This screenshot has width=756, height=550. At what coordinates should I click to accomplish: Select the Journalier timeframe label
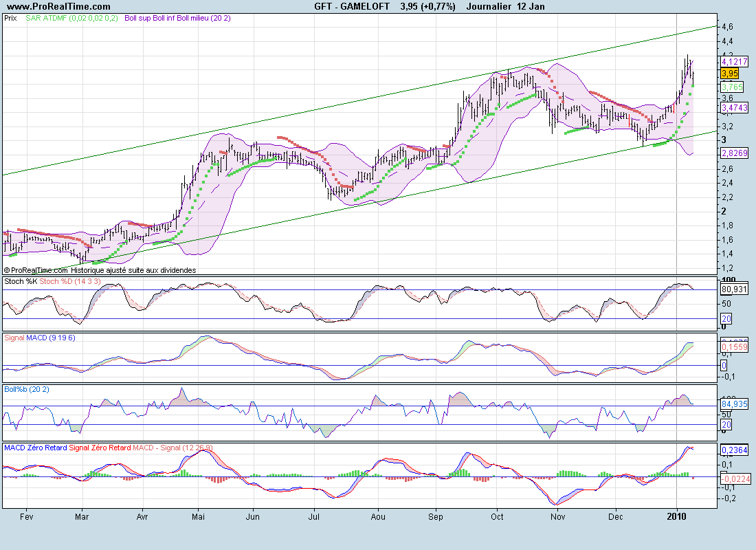(x=489, y=7)
